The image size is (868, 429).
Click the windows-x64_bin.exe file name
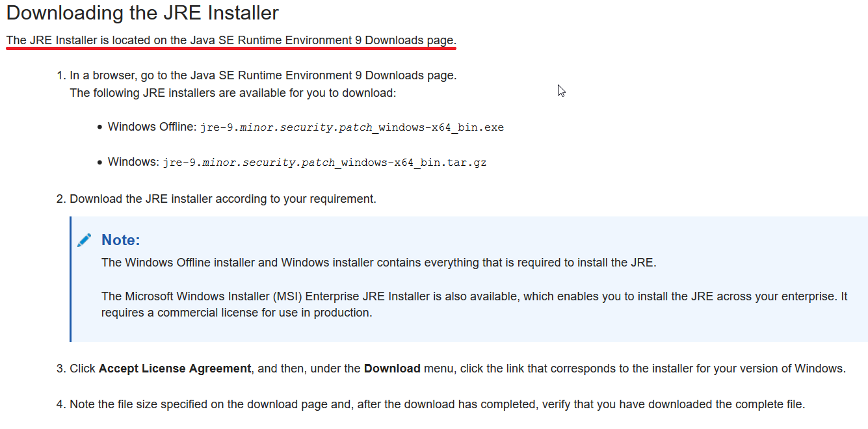[352, 127]
